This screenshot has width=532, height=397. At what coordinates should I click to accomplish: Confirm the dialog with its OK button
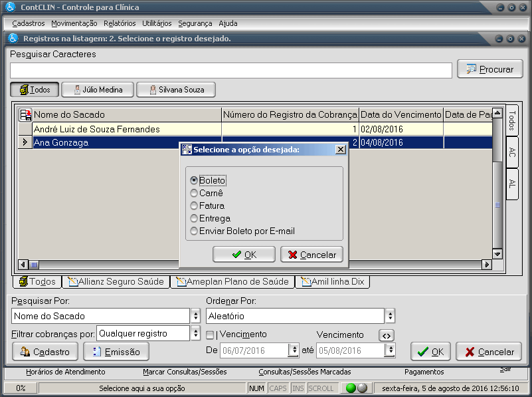(x=244, y=255)
